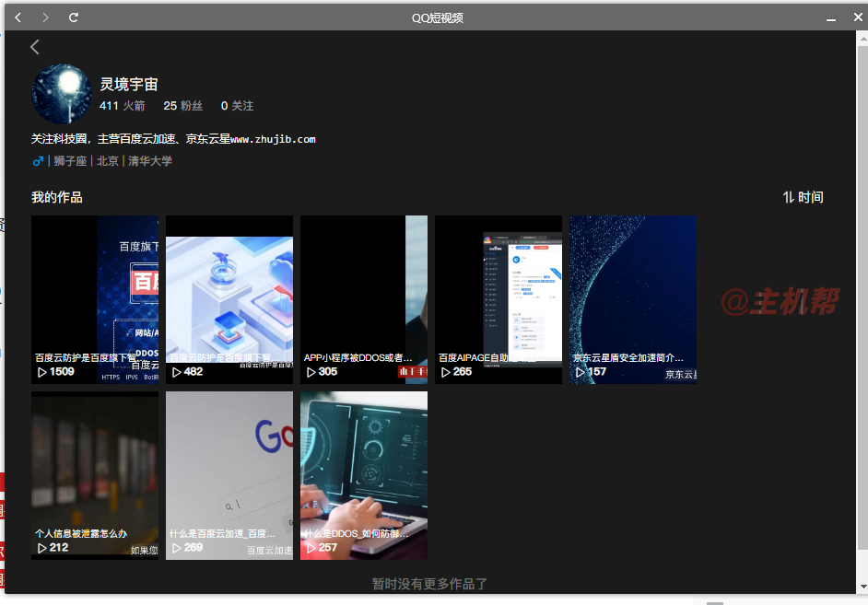The image size is (868, 605).
Task: Open the 个人信息被泄露怎么办 video
Action: [95, 475]
